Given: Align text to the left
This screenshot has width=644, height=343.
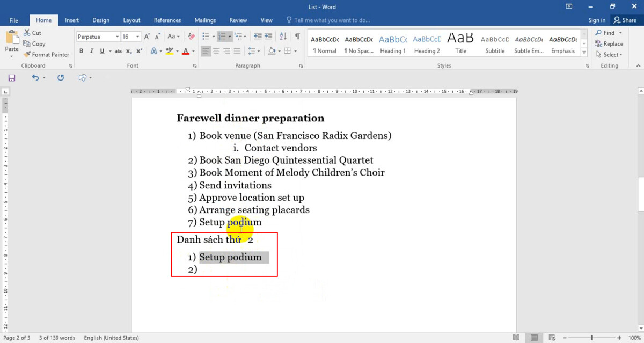Looking at the screenshot, I should pyautogui.click(x=206, y=51).
